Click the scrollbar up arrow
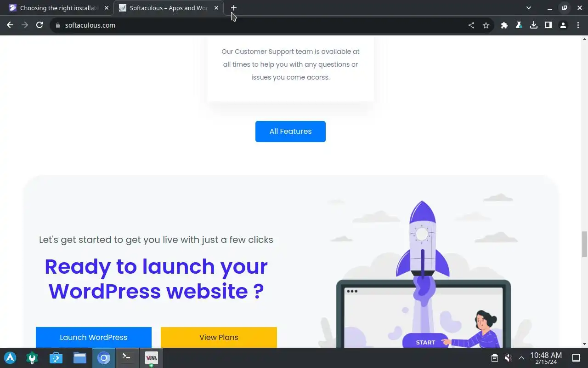Screen dimensions: 588x368 click(584, 39)
